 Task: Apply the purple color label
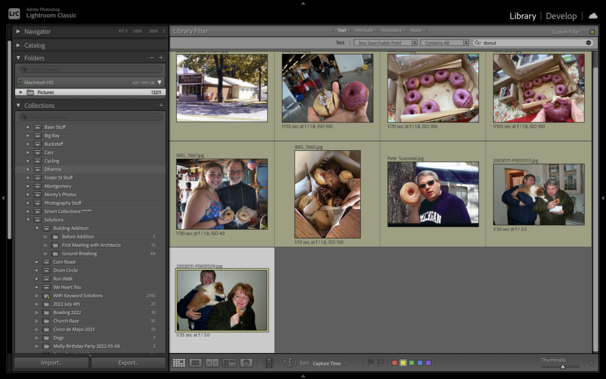point(429,363)
